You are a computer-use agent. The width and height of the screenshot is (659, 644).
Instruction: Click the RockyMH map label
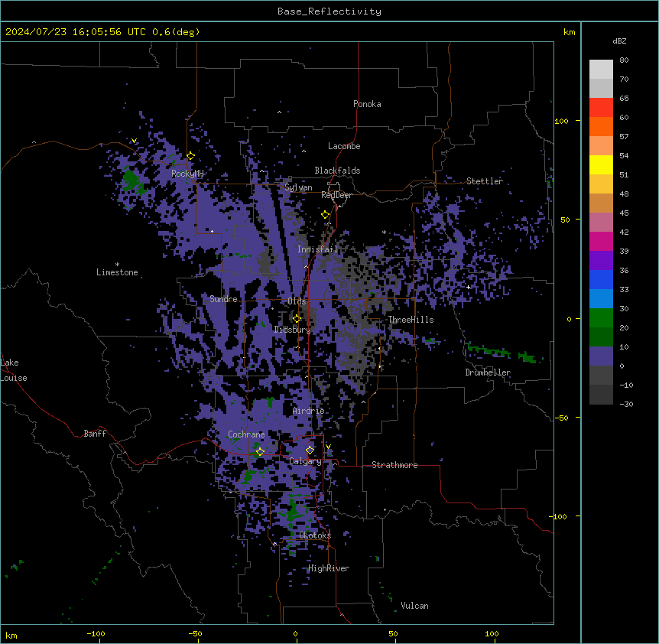pyautogui.click(x=187, y=173)
